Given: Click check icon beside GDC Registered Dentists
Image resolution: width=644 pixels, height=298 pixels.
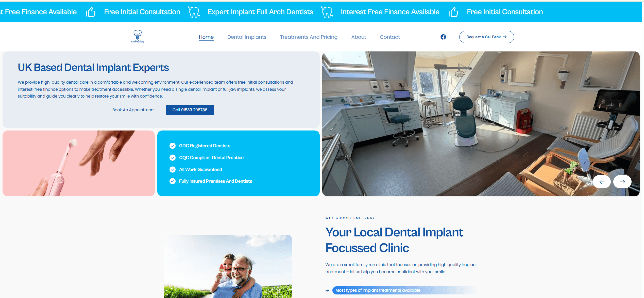Looking at the screenshot, I should [x=173, y=146].
